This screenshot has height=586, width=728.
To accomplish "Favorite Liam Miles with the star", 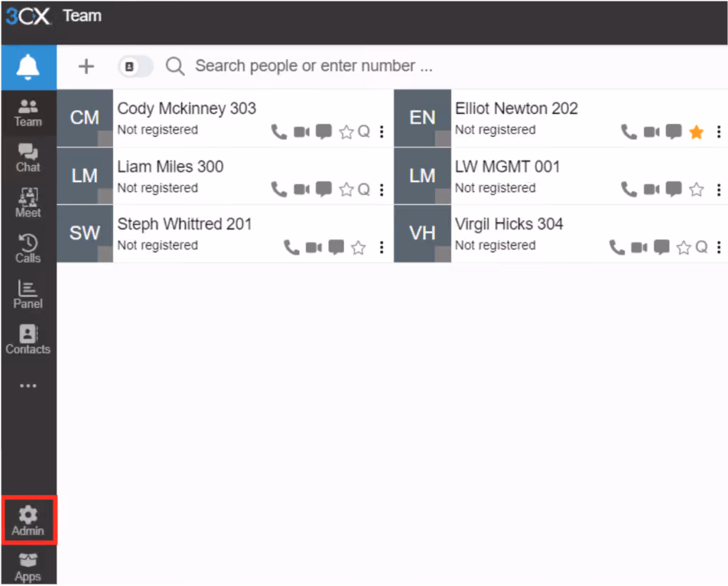I will (x=346, y=189).
